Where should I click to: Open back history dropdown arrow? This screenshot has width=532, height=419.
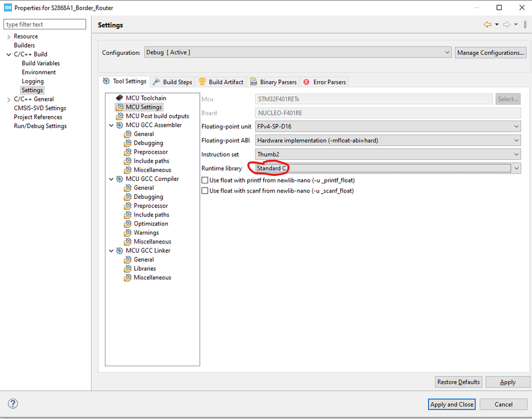pyautogui.click(x=497, y=25)
